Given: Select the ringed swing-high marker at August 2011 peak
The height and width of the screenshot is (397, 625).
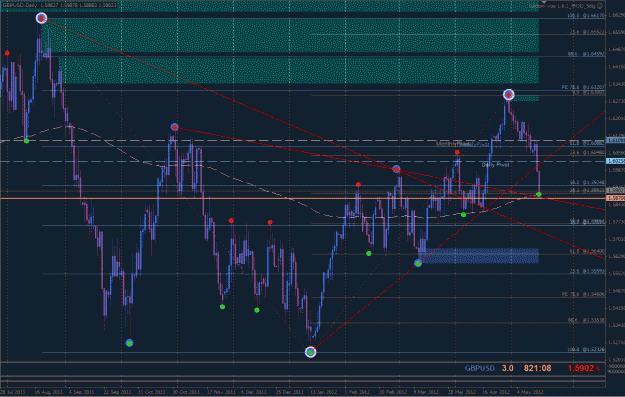Looking at the screenshot, I should point(41,18).
